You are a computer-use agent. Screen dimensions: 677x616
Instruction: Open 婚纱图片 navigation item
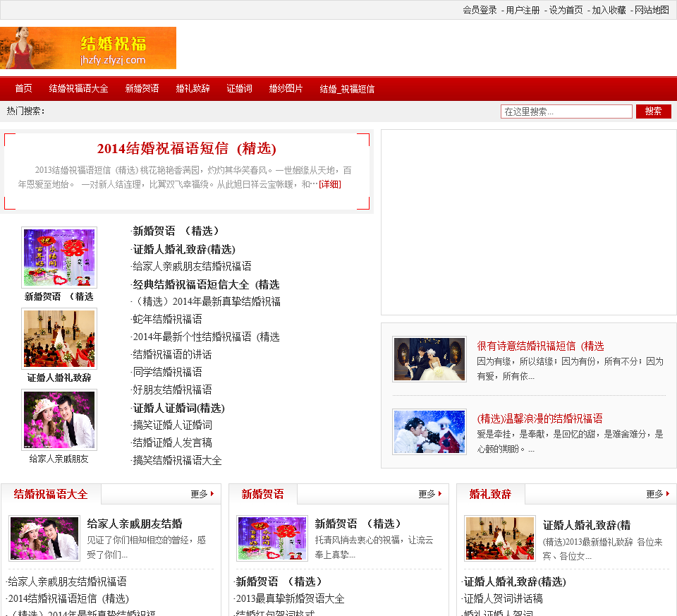point(286,89)
